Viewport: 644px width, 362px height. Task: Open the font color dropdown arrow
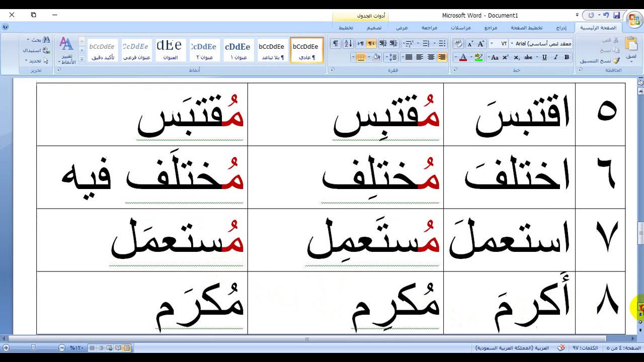point(456,57)
